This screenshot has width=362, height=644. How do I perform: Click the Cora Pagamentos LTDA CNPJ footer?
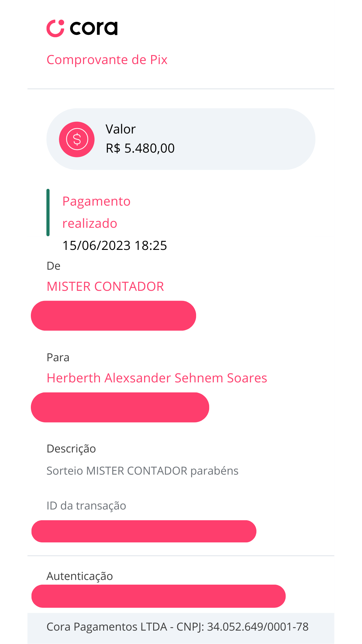[x=177, y=627]
